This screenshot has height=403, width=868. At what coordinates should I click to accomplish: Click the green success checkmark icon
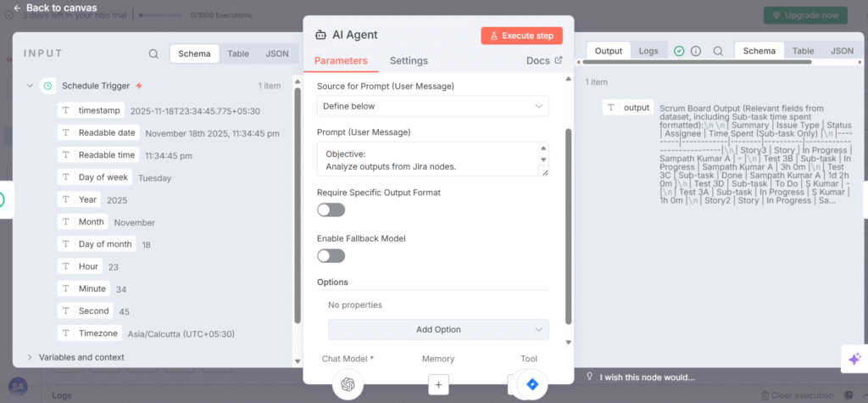tap(679, 51)
